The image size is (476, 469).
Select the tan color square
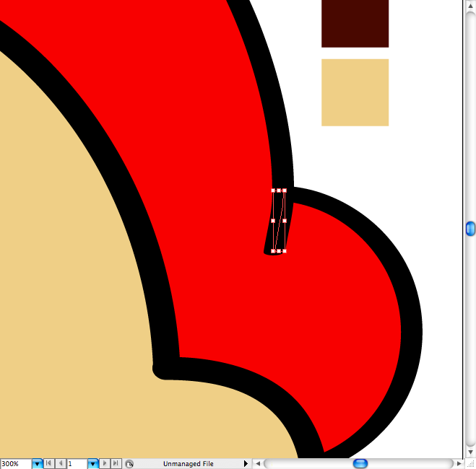coord(355,92)
